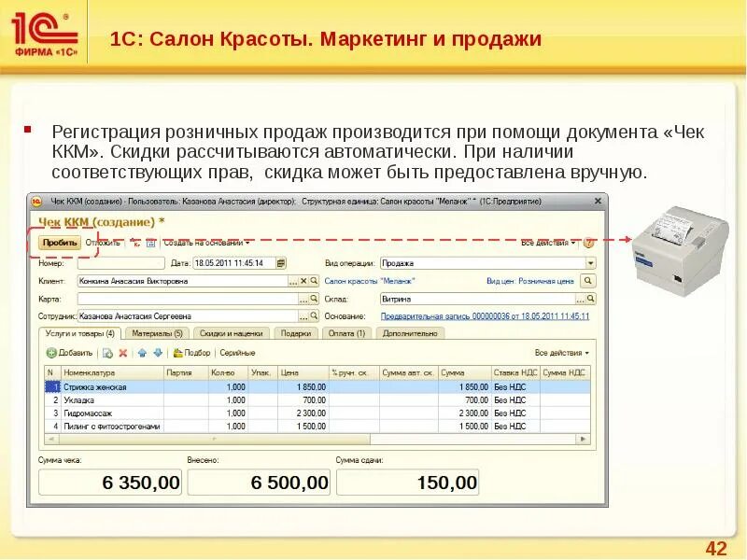Click the Сотрудник field Казанова Анастасия Сергеевна
747x560 pixels.
(188, 316)
